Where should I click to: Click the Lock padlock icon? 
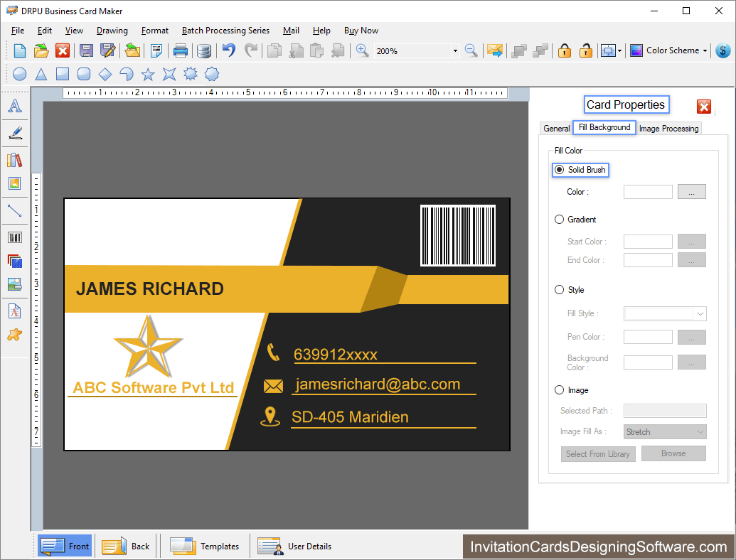point(564,50)
